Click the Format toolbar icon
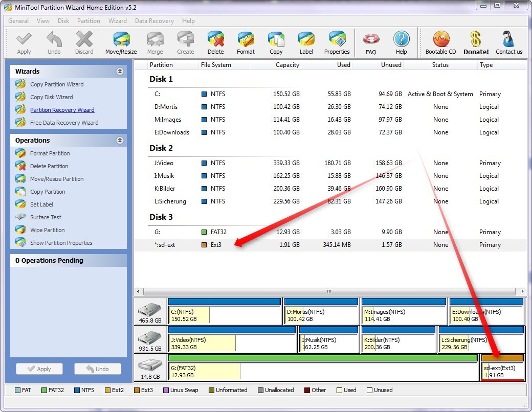This screenshot has height=412, width=532. pos(246,39)
